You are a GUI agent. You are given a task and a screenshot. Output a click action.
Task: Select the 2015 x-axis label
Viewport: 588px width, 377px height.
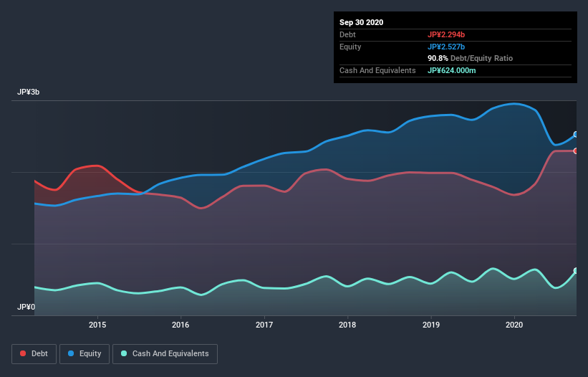point(97,325)
